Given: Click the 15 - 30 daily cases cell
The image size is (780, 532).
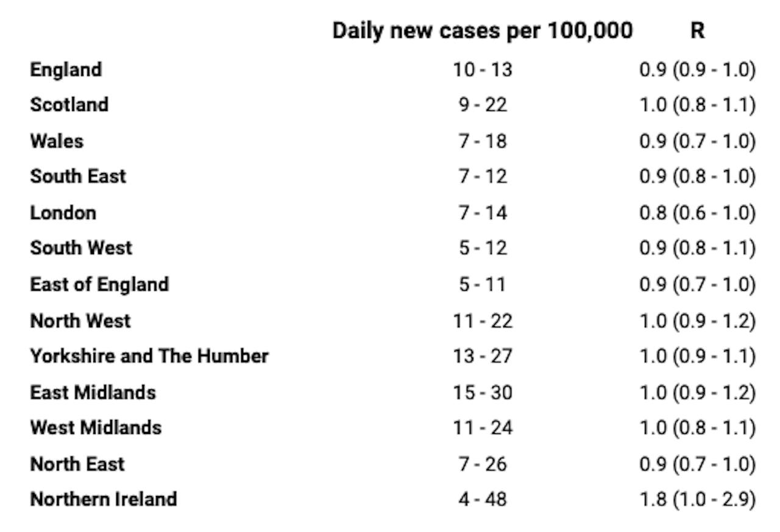Looking at the screenshot, I should (x=483, y=392).
